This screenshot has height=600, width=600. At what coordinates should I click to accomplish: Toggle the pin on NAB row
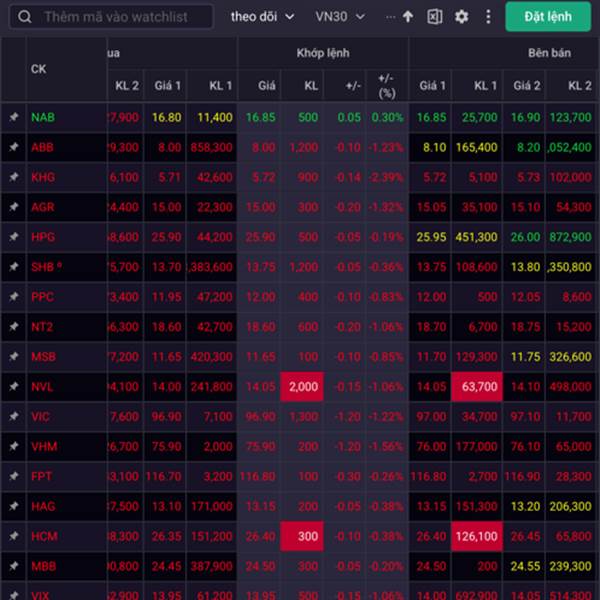(14, 116)
